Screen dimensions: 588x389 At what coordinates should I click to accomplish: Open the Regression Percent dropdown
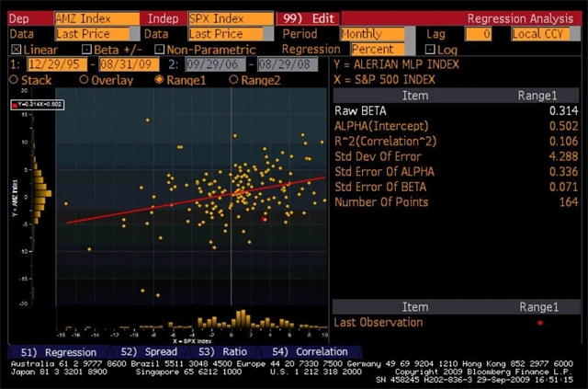[x=376, y=50]
